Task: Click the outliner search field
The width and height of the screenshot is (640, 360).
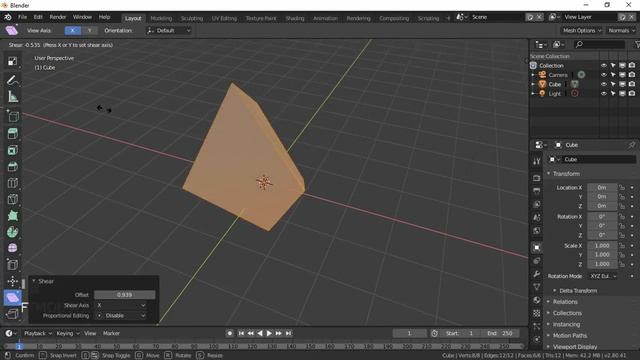Action: point(599,44)
